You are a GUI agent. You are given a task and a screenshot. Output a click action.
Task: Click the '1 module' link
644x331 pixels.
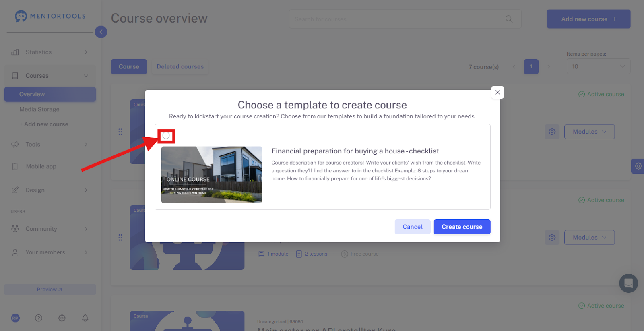tap(274, 254)
